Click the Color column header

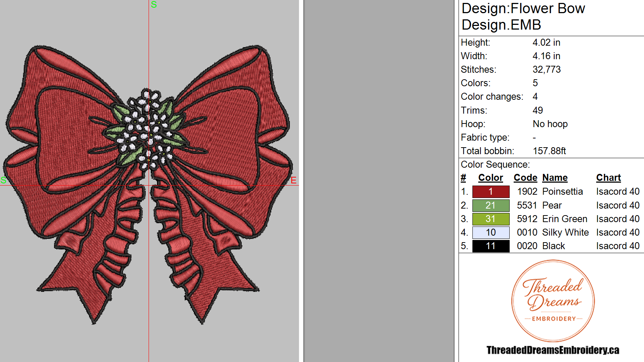click(x=491, y=178)
